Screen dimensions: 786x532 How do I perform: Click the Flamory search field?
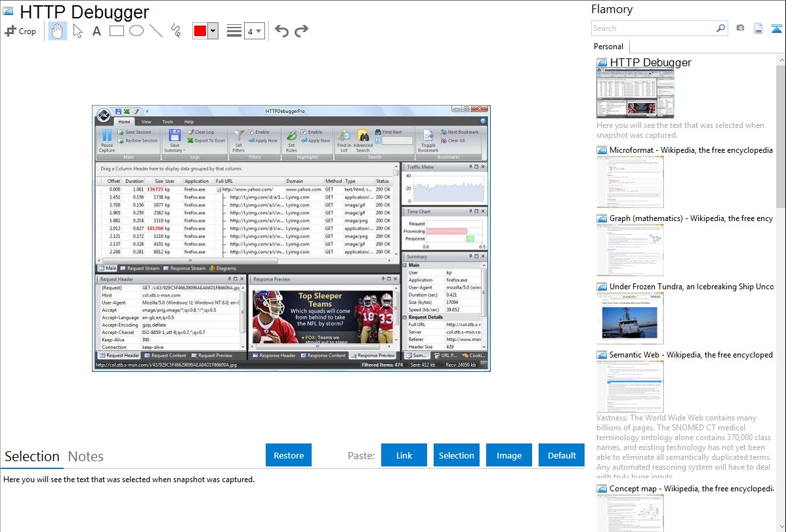point(653,28)
